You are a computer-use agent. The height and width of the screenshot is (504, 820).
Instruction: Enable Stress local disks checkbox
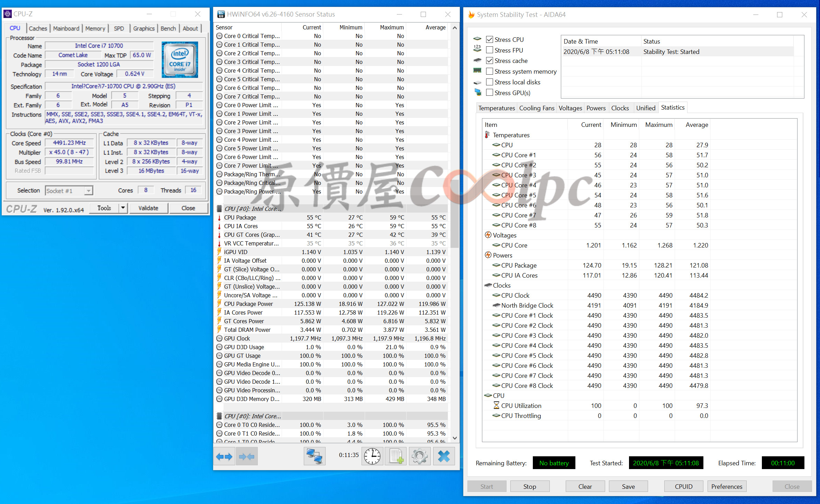click(490, 82)
